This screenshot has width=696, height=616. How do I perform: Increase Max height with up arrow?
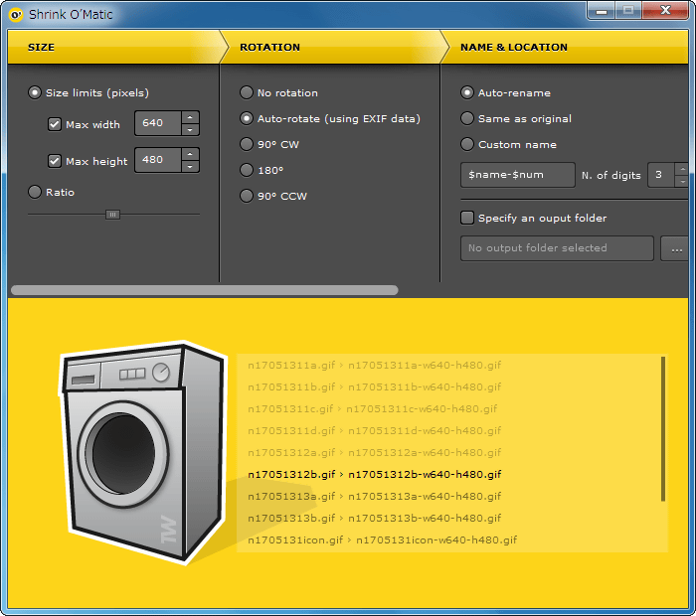coord(190,154)
